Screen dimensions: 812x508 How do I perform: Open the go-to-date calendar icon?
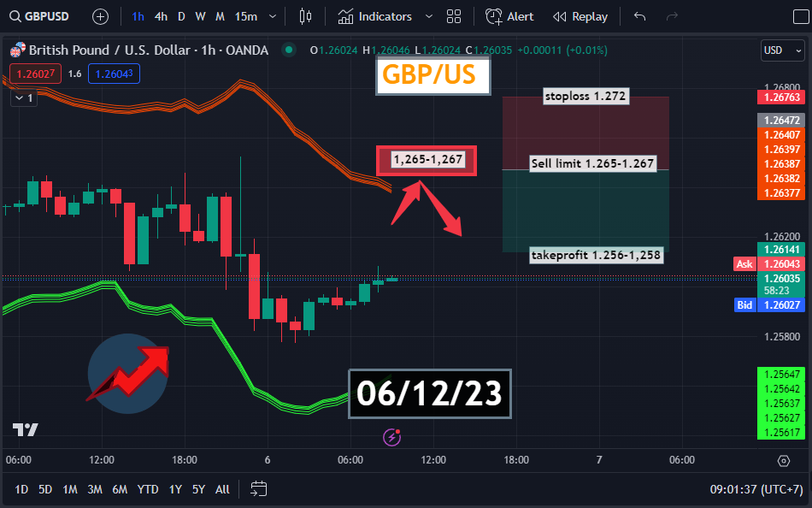(259, 489)
